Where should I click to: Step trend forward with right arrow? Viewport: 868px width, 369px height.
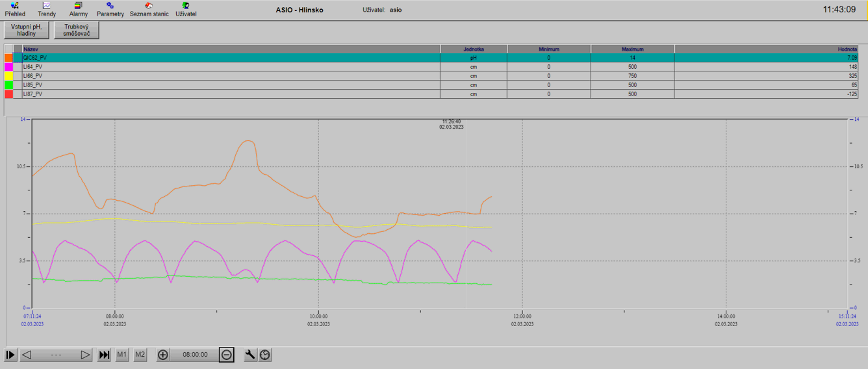[x=85, y=355]
